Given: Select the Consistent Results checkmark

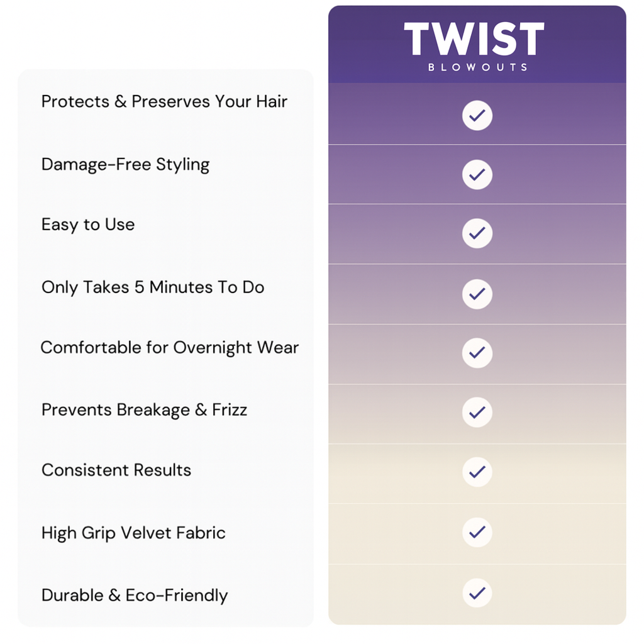Looking at the screenshot, I should click(477, 472).
